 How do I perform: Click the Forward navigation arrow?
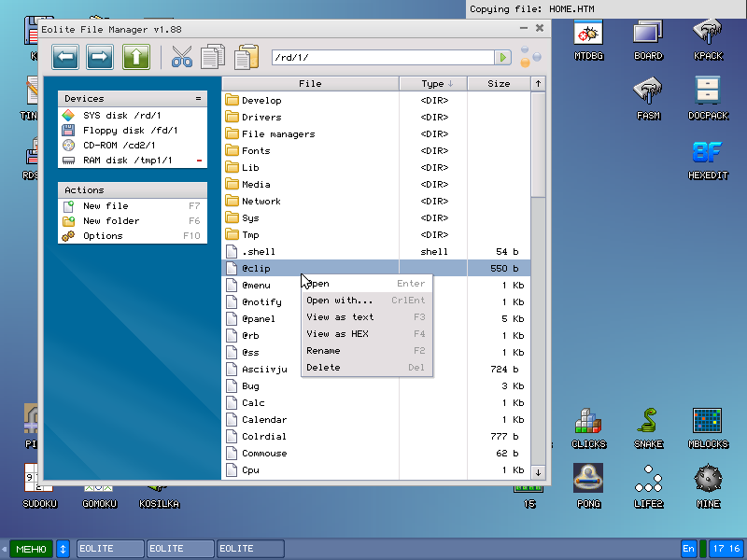tap(100, 58)
